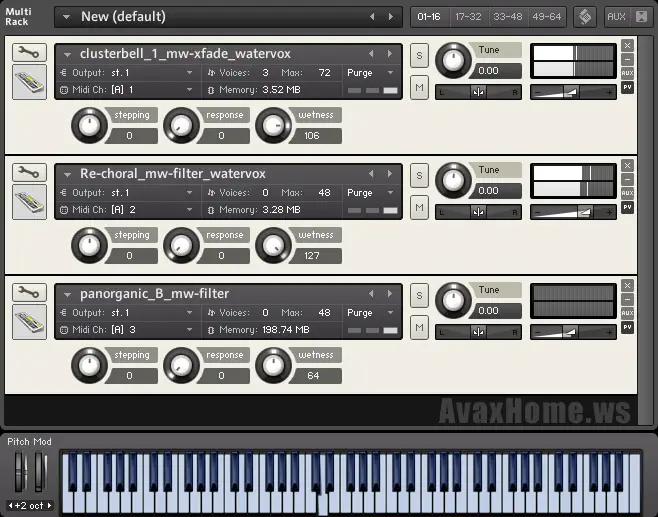Load previous preset for Re-choral instrument
The image size is (658, 517).
[x=371, y=174]
